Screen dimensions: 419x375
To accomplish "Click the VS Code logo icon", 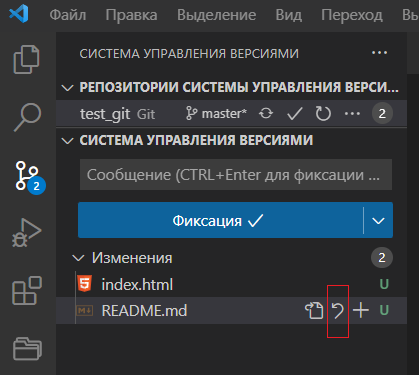I will [x=19, y=15].
